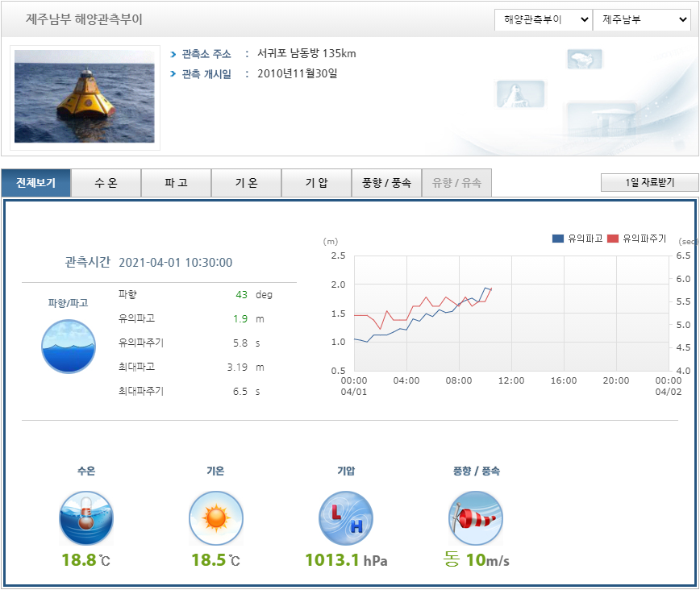700x590 pixels.
Task: Click the 유의파고 value 1.9 m
Action: click(248, 318)
